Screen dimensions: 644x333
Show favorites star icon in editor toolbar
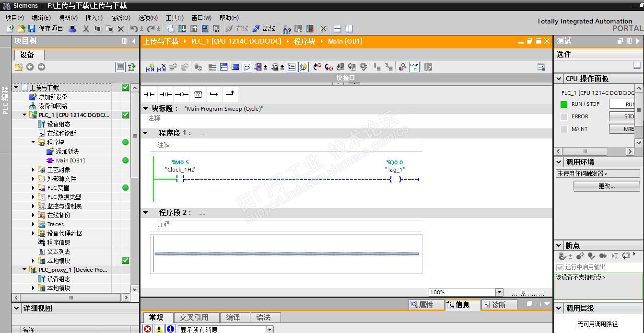pyautogui.click(x=303, y=68)
